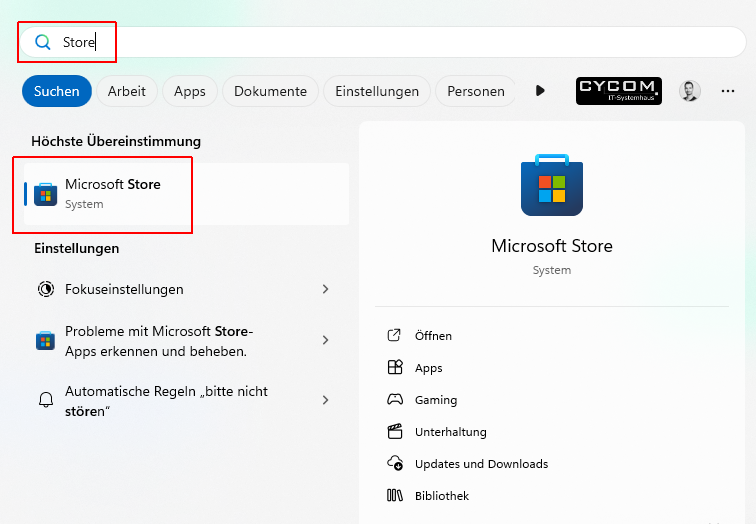Click the Microsoft Store icon in best match
The height and width of the screenshot is (524, 756).
click(46, 194)
